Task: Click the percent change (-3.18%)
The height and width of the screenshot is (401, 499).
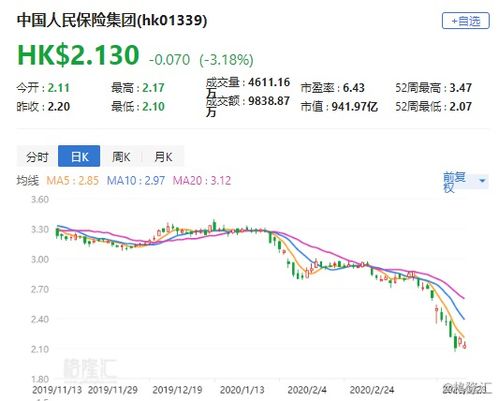Action: tap(226, 60)
